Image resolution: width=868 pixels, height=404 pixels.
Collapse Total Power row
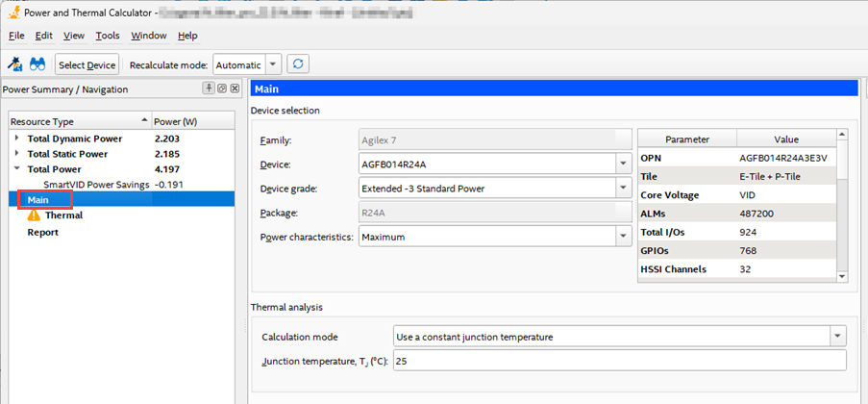(x=16, y=169)
